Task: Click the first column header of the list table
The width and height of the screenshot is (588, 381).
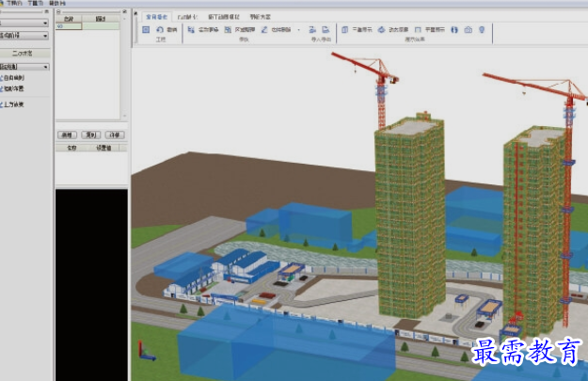Action: [x=69, y=19]
